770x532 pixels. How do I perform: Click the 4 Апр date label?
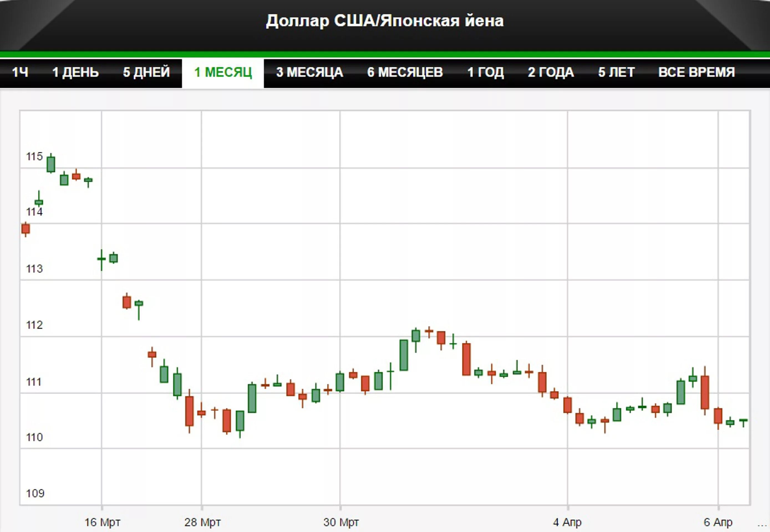(567, 522)
